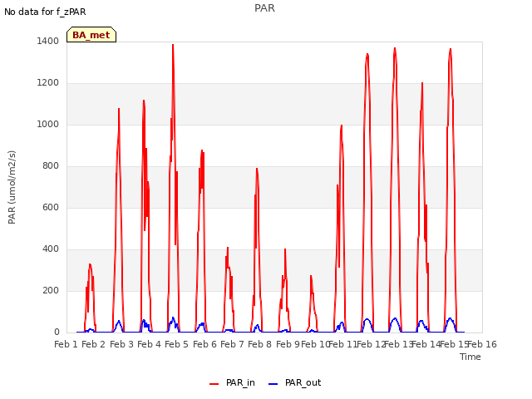The width and height of the screenshot is (532, 399).
Task: Click the 400 y-axis tick label
Action: (51, 249)
